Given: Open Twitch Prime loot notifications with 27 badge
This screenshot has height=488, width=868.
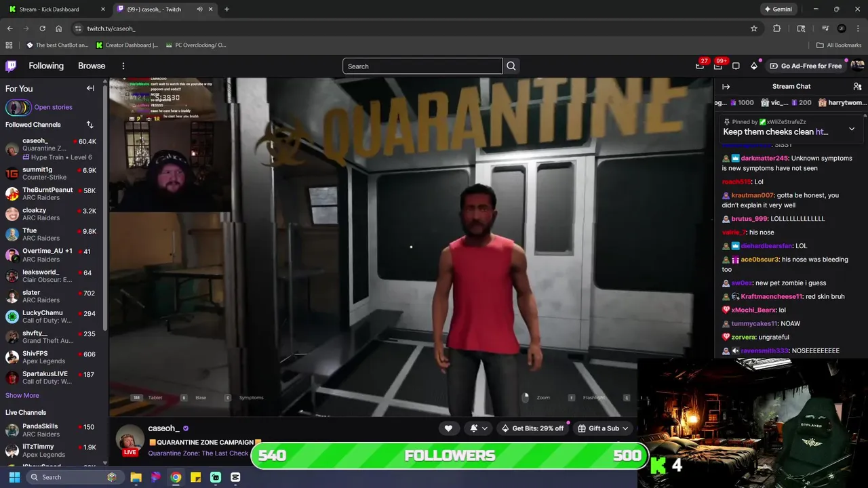Looking at the screenshot, I should tap(700, 66).
